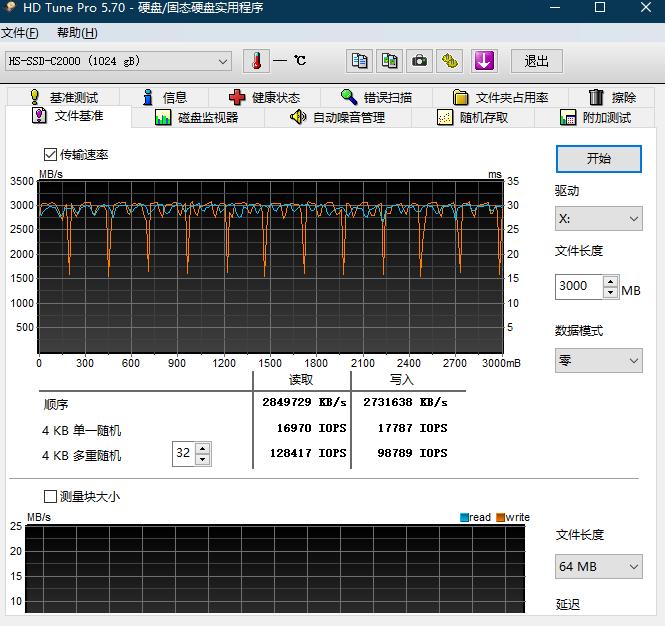The width and height of the screenshot is (665, 626).
Task: Decrease the queue depth 32 spinner down arrow
Action: pos(203,459)
